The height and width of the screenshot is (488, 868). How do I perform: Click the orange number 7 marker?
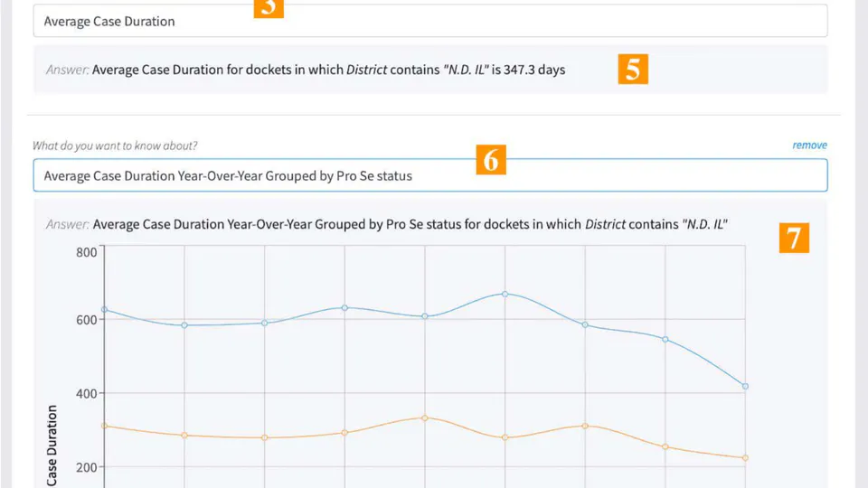click(x=793, y=238)
